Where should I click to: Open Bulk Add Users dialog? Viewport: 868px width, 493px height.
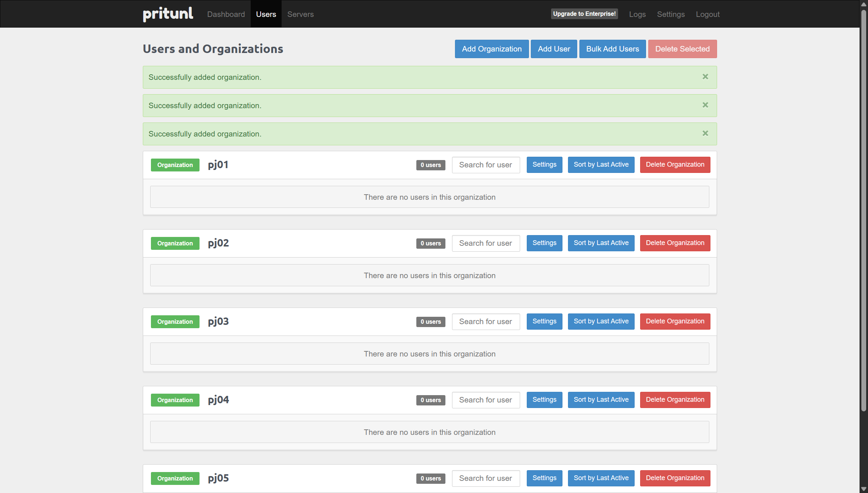612,49
